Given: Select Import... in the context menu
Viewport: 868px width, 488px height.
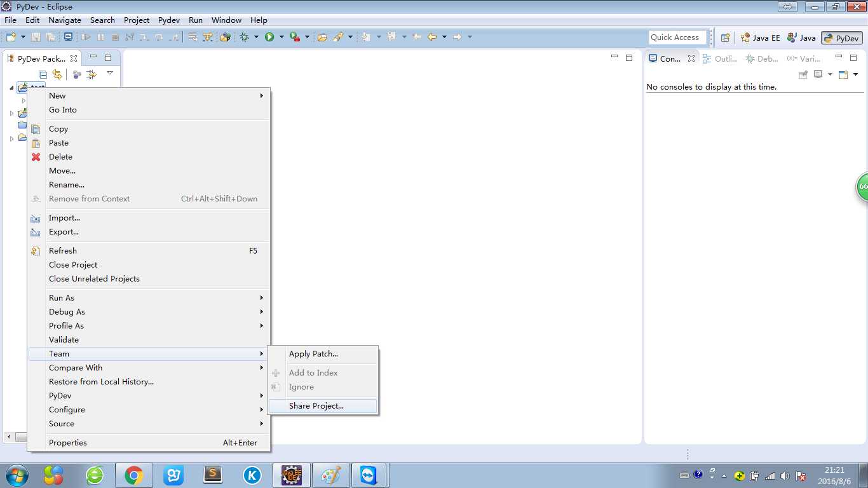Looking at the screenshot, I should coord(149,218).
